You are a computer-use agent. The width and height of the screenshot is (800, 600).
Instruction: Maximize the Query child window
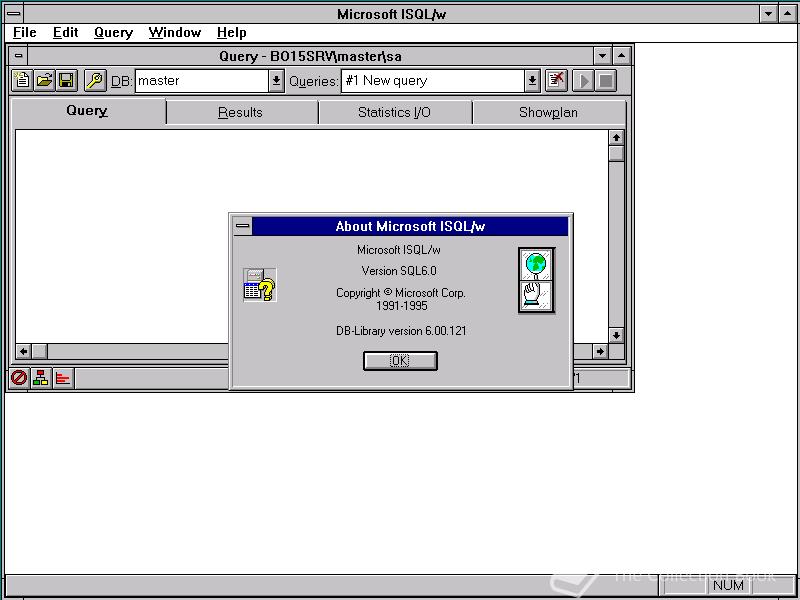tap(621, 56)
